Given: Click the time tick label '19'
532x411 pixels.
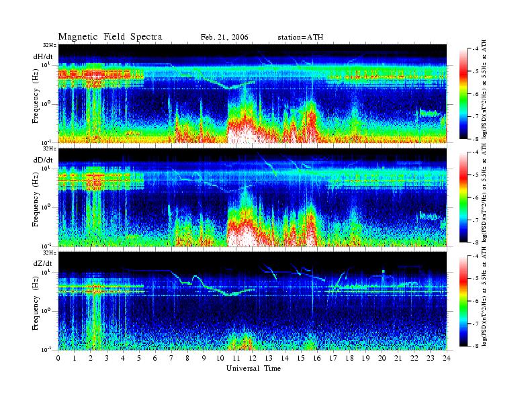Looking at the screenshot, I should point(365,359).
